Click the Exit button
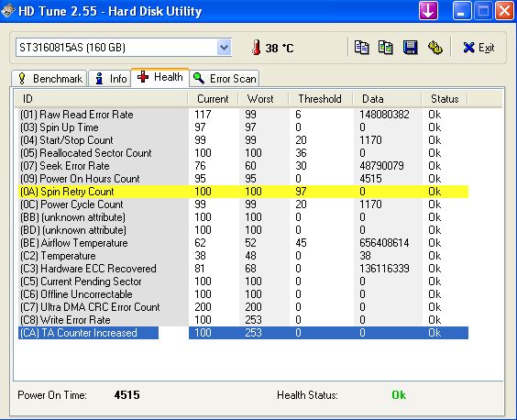Screen dimensions: 517x420 (478, 48)
